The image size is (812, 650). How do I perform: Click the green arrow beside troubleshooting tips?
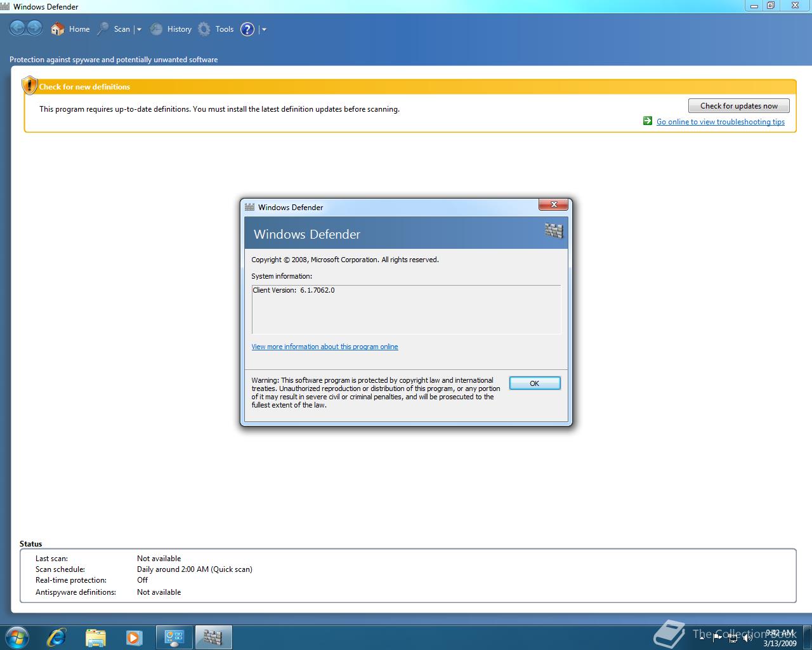click(648, 121)
